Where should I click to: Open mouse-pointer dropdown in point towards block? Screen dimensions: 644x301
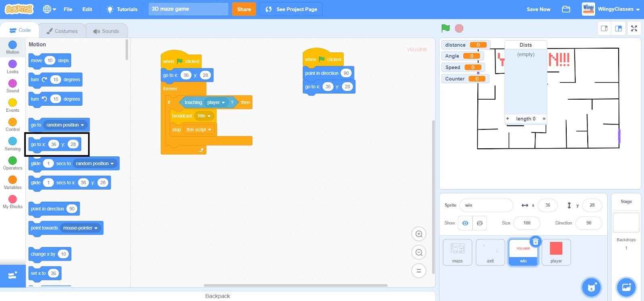pos(80,228)
